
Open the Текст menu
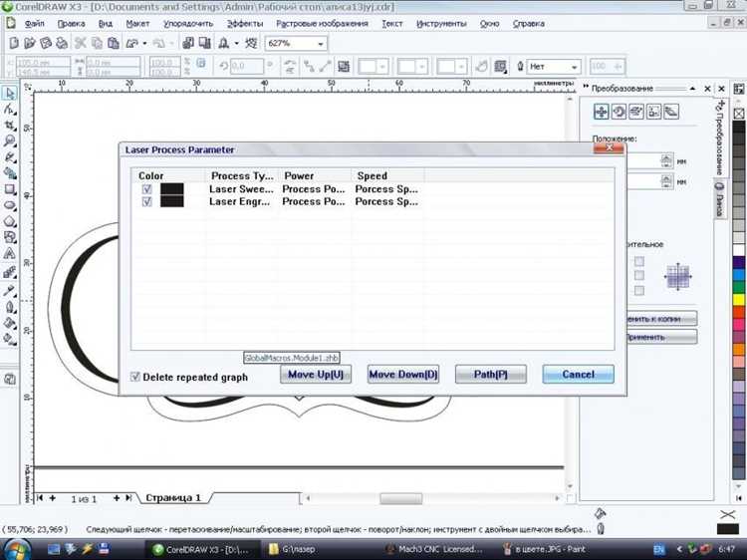click(392, 23)
